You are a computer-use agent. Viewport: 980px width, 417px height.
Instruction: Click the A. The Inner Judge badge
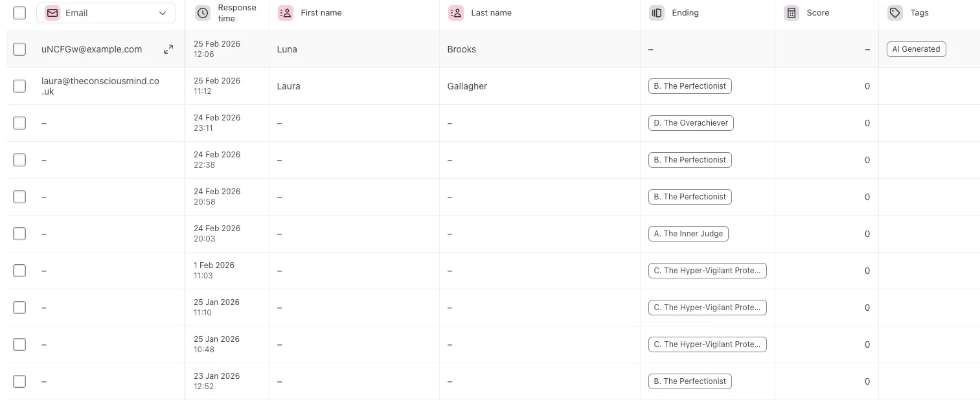(x=688, y=234)
